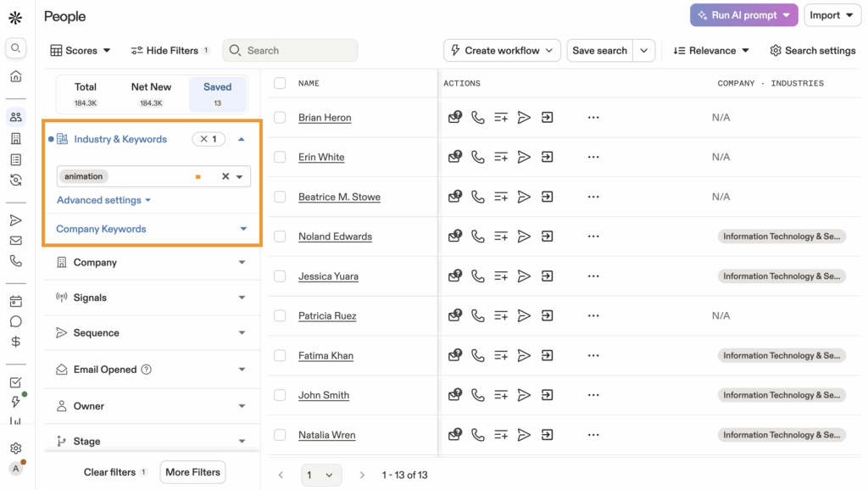Click add to list icon for Noland Edwards
Image resolution: width=868 pixels, height=490 pixels.
(x=501, y=237)
